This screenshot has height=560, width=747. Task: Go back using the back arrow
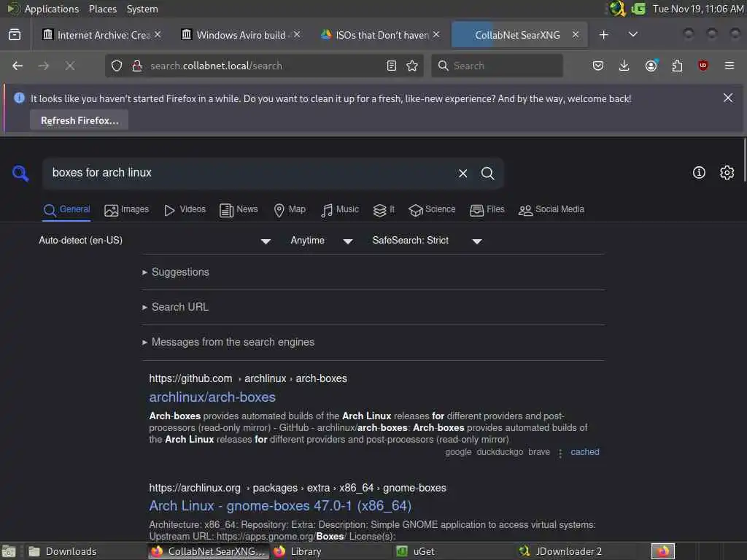[18, 66]
